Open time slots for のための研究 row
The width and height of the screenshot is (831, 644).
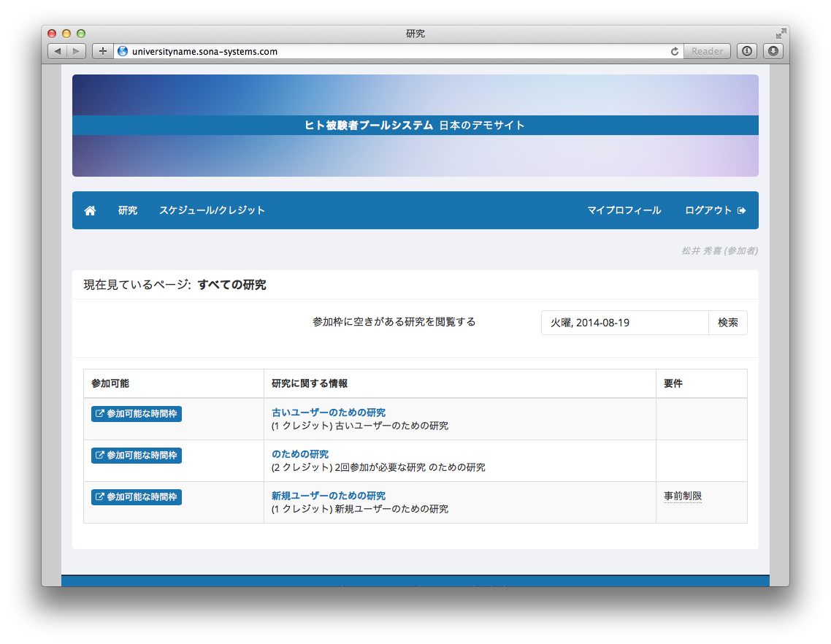[x=137, y=456]
